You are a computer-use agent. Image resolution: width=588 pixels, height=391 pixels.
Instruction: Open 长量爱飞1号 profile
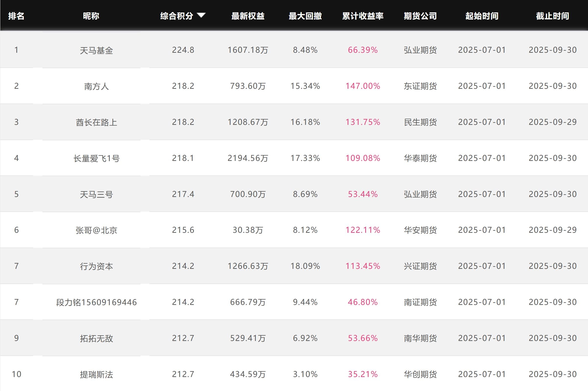[x=96, y=158]
